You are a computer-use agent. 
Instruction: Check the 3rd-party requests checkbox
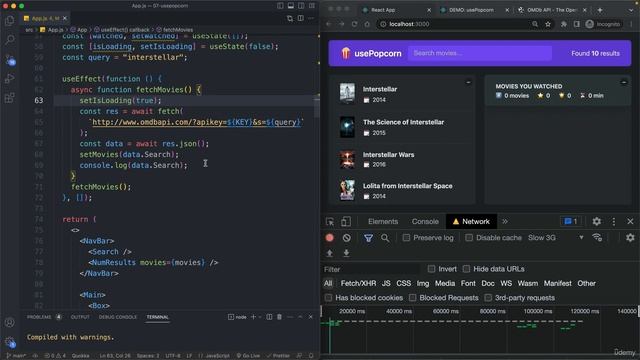pyautogui.click(x=488, y=298)
